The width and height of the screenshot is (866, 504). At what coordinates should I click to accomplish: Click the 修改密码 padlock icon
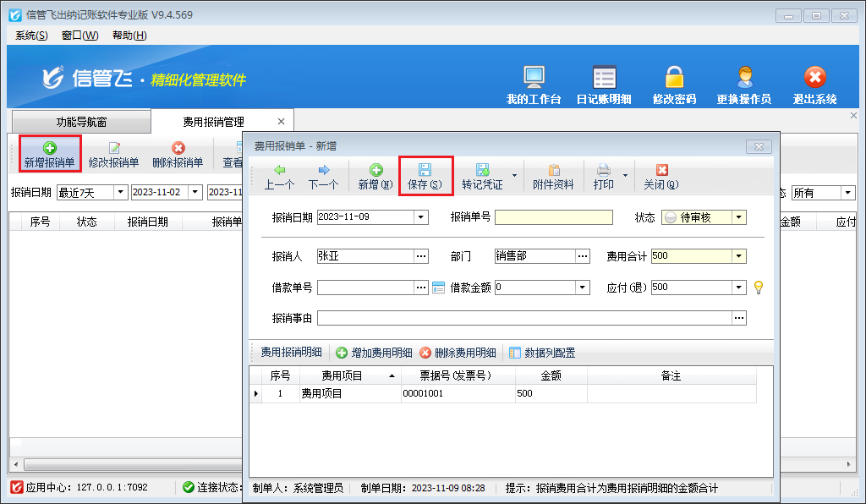coord(674,78)
